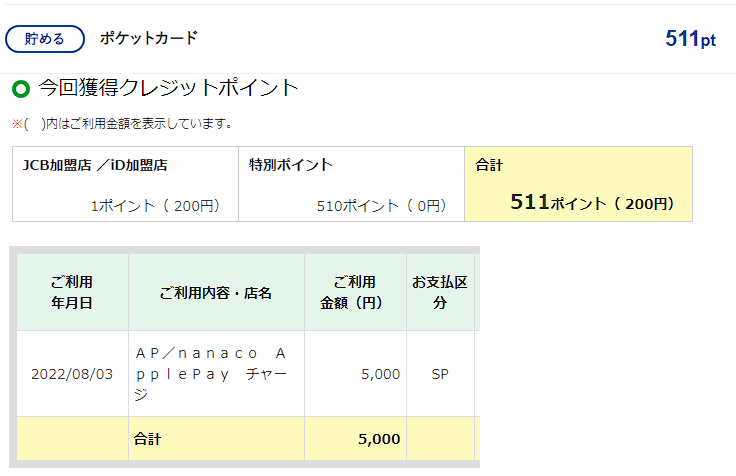Click the ご利用年月日 column header
The height and width of the screenshot is (476, 736).
72,292
